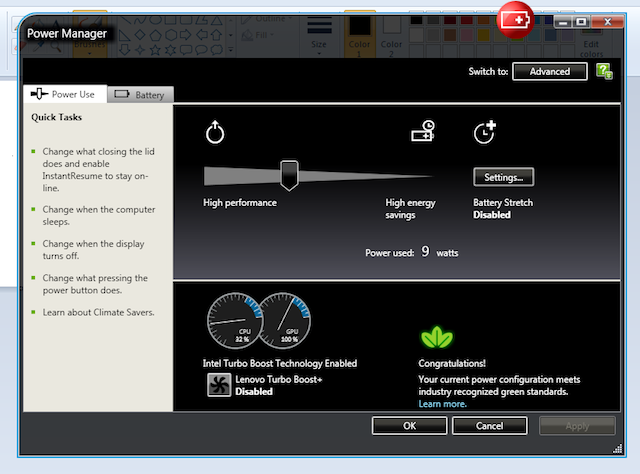Click the 'Lenovo Turbo Boost+ Disabled' label
This screenshot has width=640, height=474.
tap(279, 385)
